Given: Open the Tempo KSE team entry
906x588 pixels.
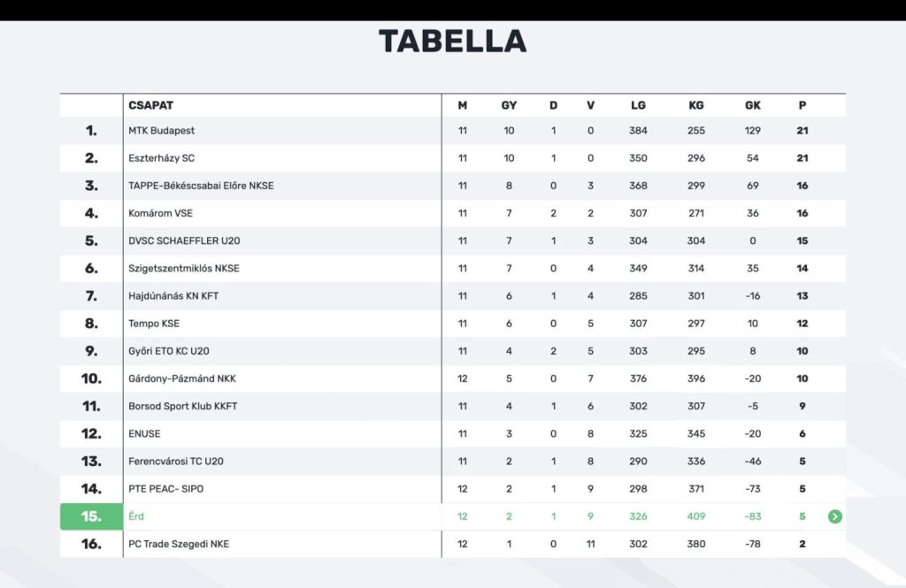Looking at the screenshot, I should pyautogui.click(x=154, y=324).
